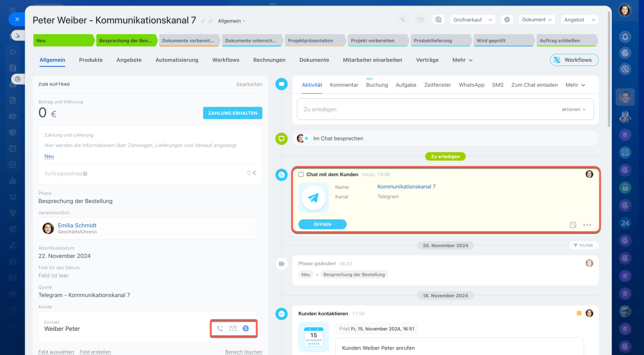Screen dimensions: 644x355
Task: Click the chat icon next to Großverkauf
Action: 438,20
